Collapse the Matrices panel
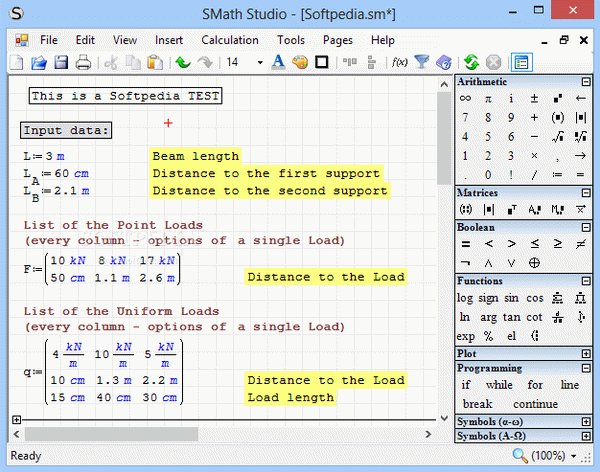 (586, 193)
